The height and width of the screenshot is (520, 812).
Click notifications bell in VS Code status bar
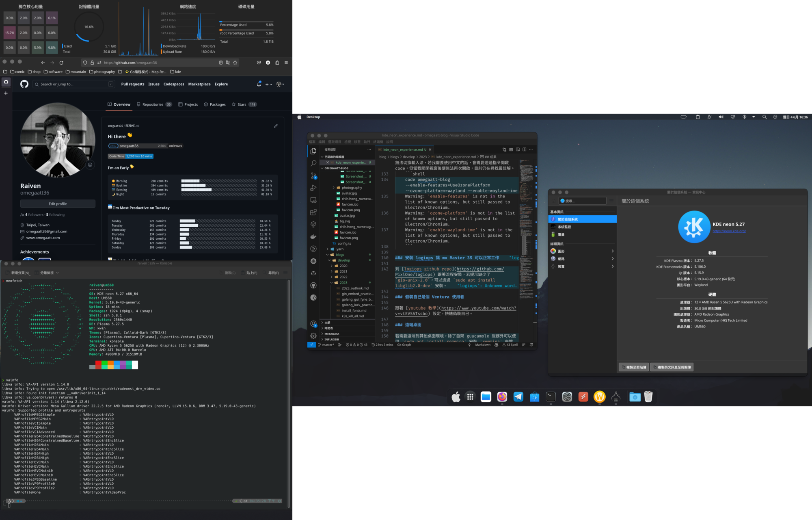tap(531, 344)
